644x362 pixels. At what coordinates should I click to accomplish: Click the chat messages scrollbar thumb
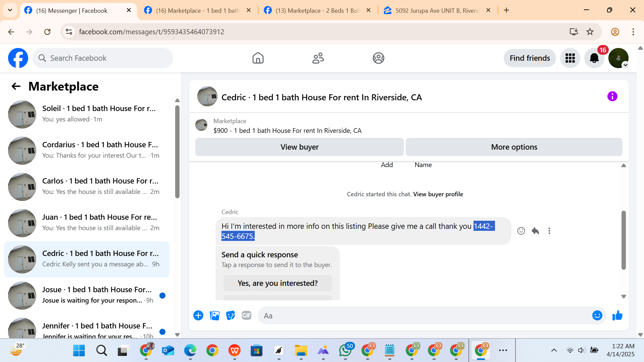pyautogui.click(x=624, y=240)
